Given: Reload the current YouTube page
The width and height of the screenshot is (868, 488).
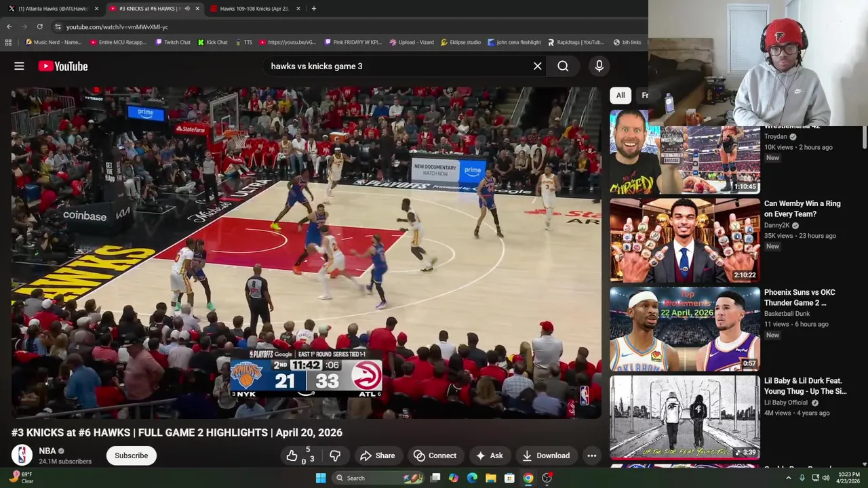Looking at the screenshot, I should [39, 26].
